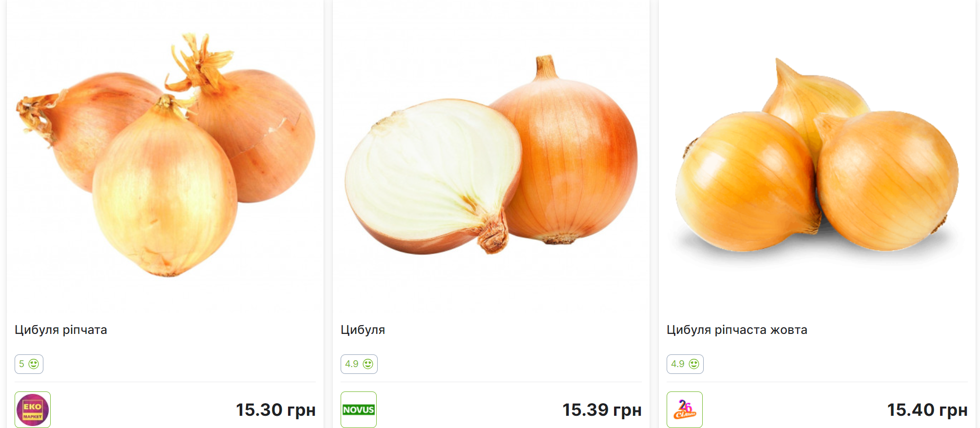Click the 4.9 rating badge under Цибуля
980x428 pixels.
coord(359,364)
